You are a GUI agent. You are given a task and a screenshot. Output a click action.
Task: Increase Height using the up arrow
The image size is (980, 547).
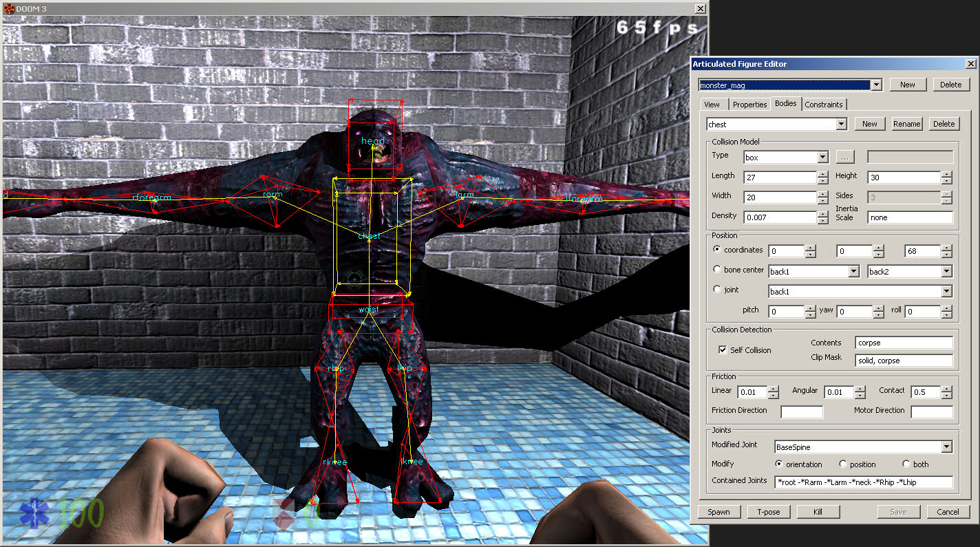pos(946,174)
